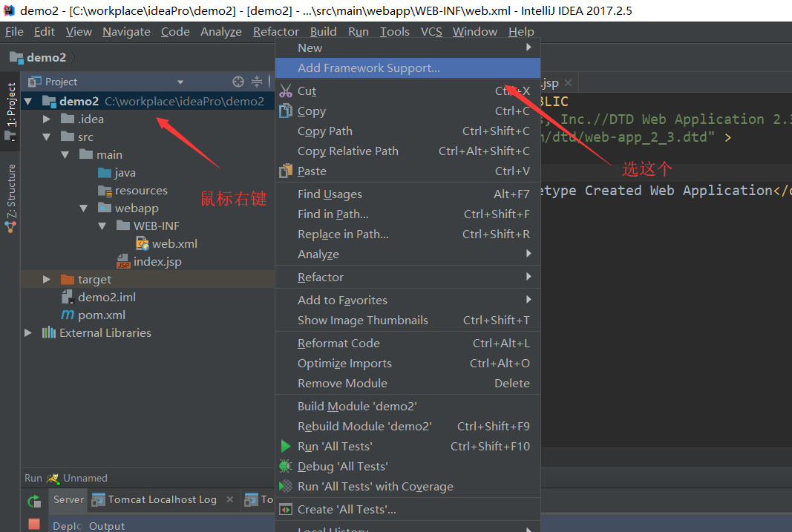Choose Copy Path from context menu

point(408,131)
